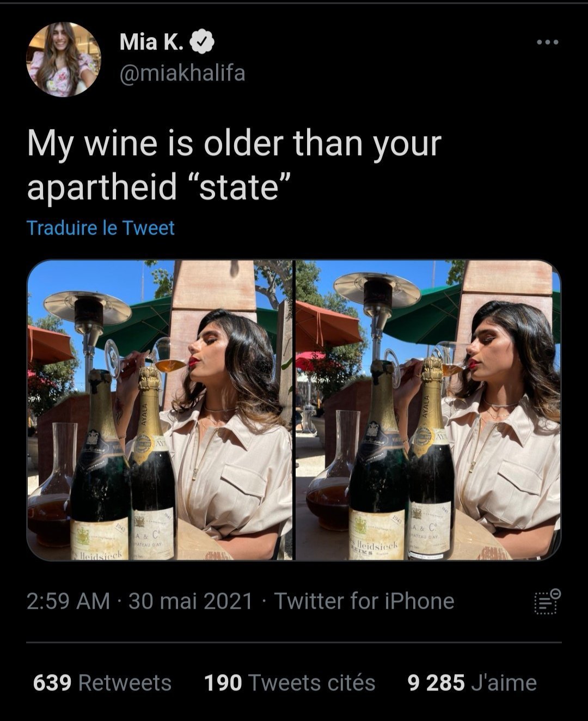Click Traduire le Tweet link
588x721 pixels.
pos(101,228)
